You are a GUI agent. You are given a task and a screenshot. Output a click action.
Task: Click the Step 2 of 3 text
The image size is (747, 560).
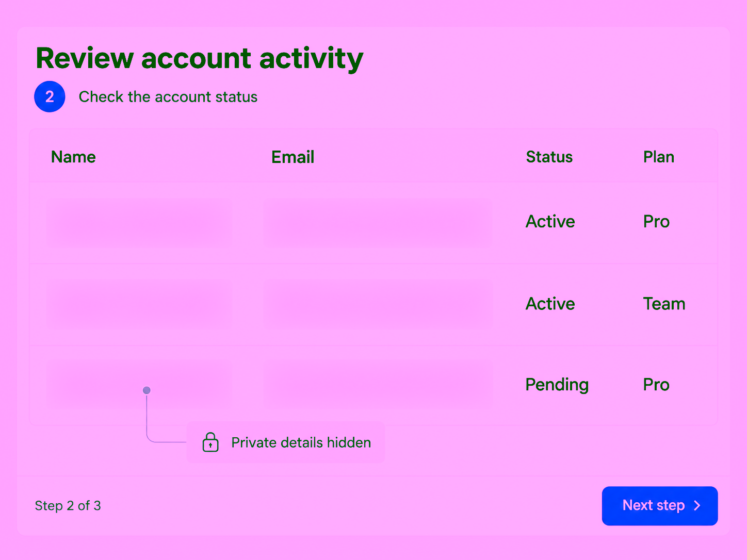68,506
